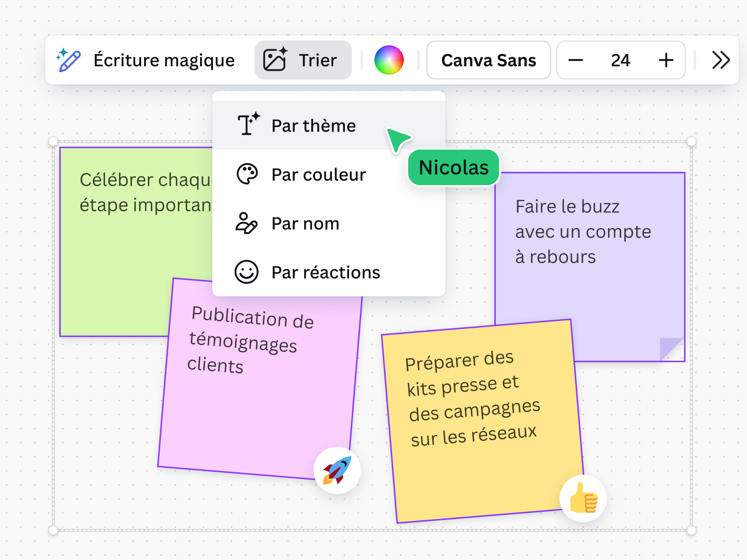
Task: Decrease font size with the minus button
Action: [577, 60]
